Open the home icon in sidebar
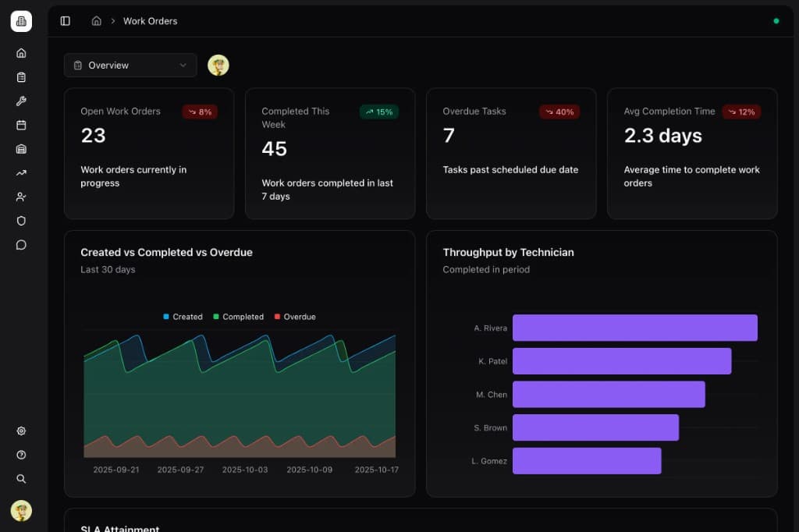The height and width of the screenshot is (532, 799). 21,53
